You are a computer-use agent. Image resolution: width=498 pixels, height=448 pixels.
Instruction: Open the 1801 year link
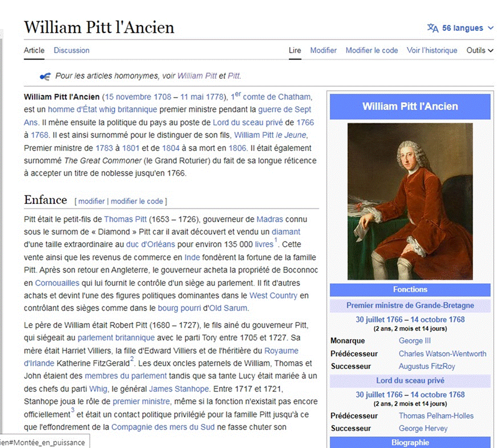131,148
